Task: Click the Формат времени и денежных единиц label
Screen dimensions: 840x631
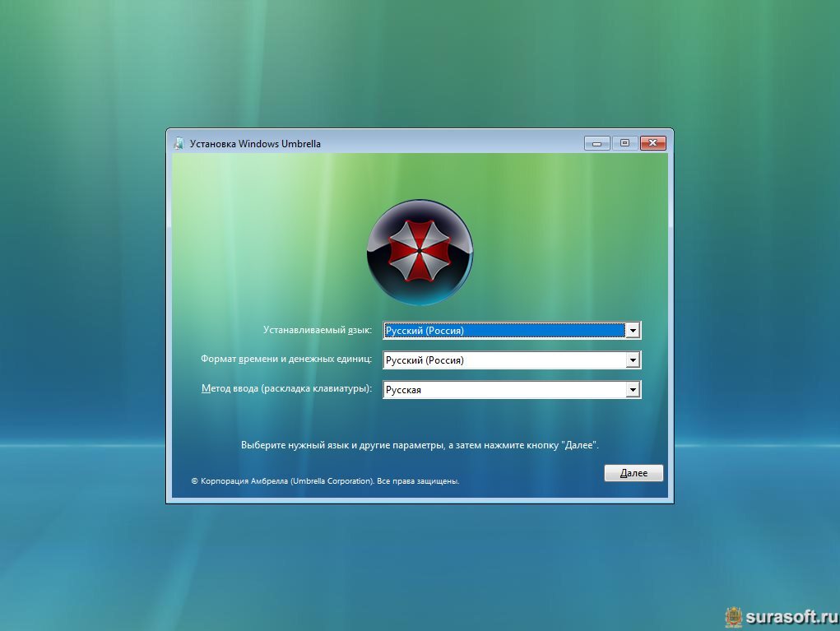Action: pyautogui.click(x=286, y=359)
